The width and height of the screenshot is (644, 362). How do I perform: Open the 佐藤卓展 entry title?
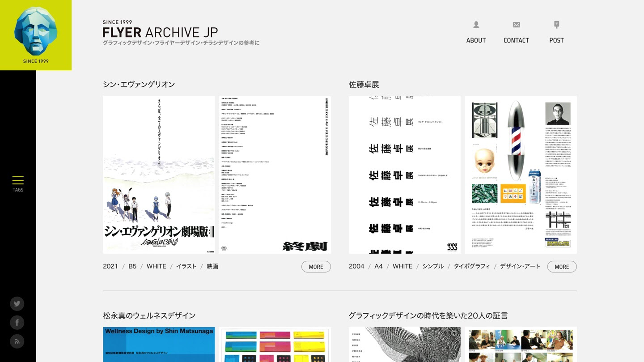coord(364,85)
